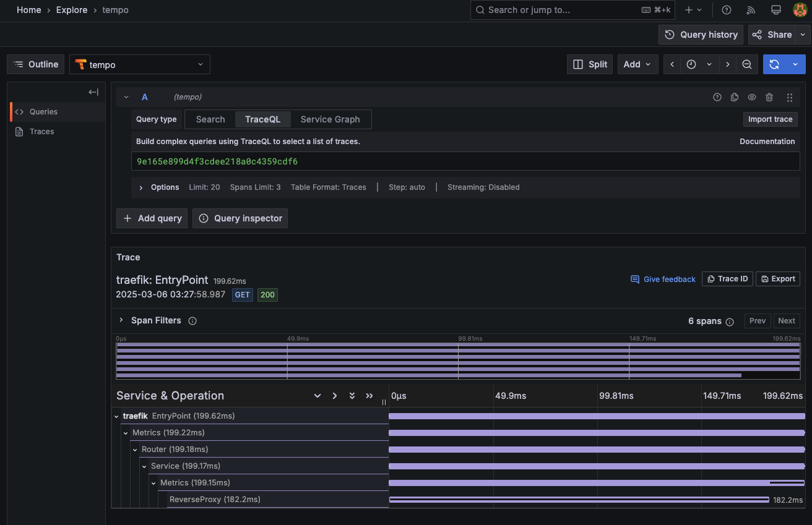Open the refresh interval dropdown arrow

tap(795, 64)
